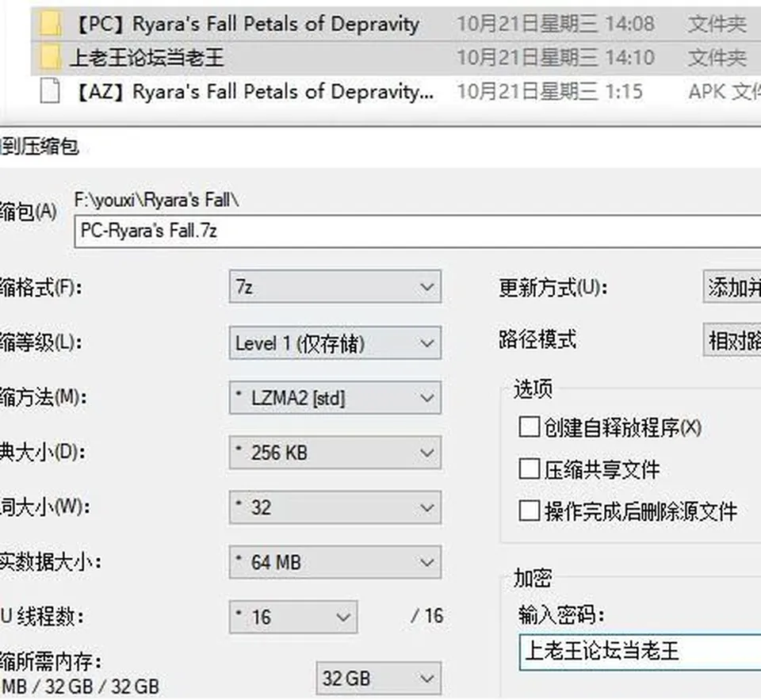
Task: Click the 输入密码: label
Action: point(561,615)
